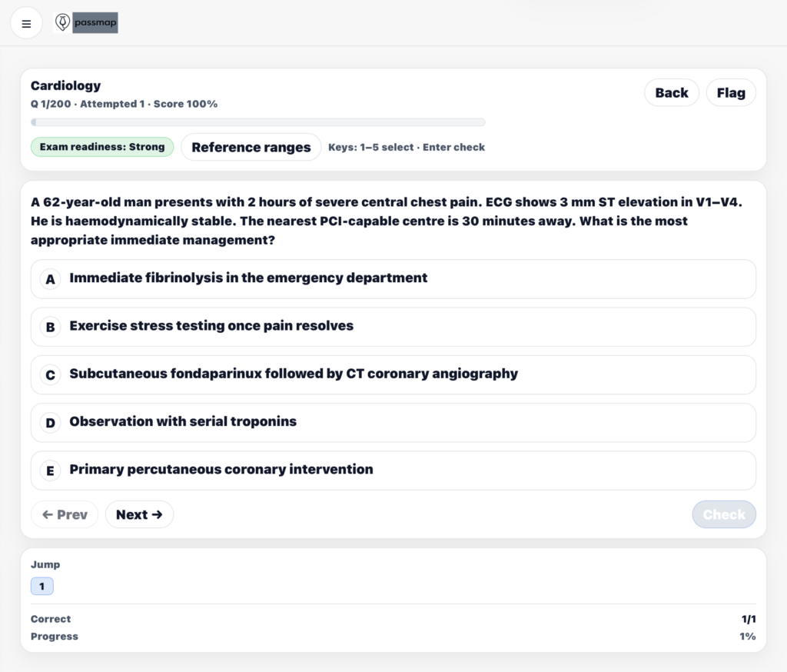This screenshot has height=672, width=787.
Task: Select option letter C badge
Action: click(50, 374)
